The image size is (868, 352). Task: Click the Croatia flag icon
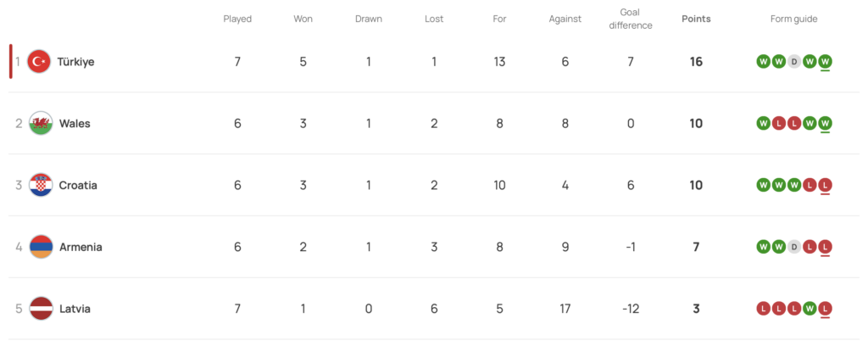tap(40, 186)
